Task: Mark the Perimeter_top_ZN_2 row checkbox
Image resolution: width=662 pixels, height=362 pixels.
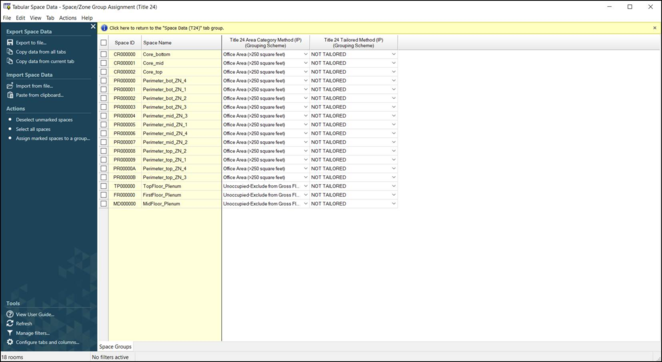Action: pos(103,151)
